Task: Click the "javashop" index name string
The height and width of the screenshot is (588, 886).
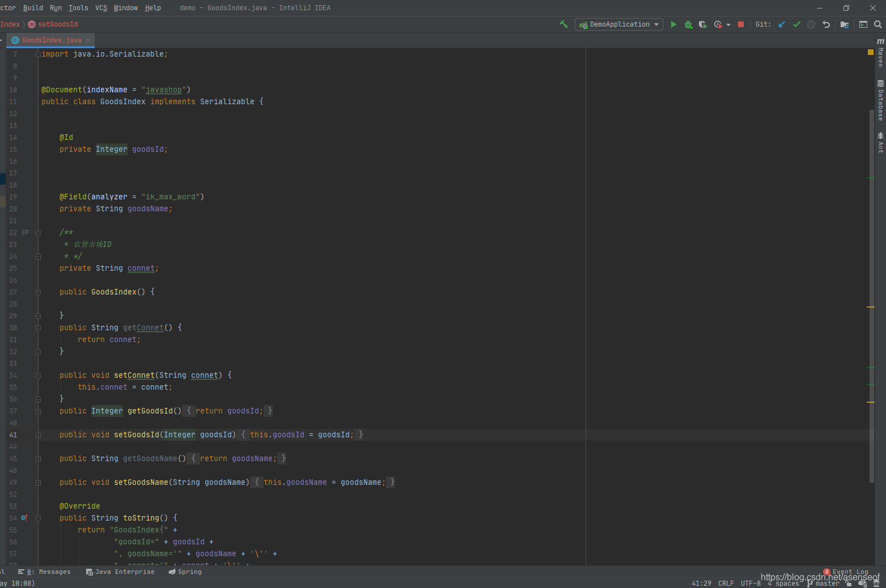Action: (164, 90)
